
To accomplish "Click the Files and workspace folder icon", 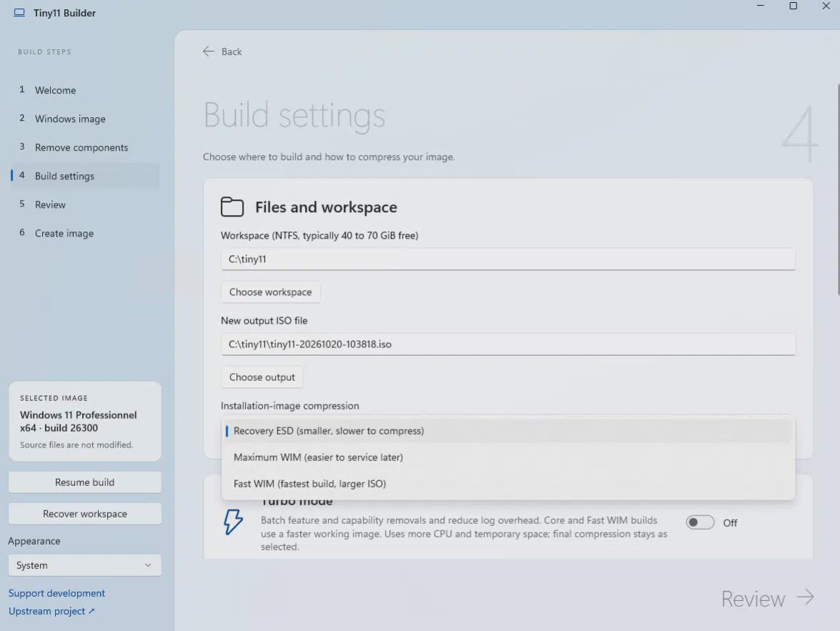I will [x=232, y=207].
